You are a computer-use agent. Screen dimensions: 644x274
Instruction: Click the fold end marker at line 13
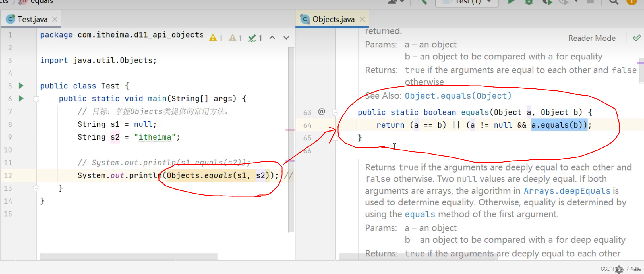(36, 188)
